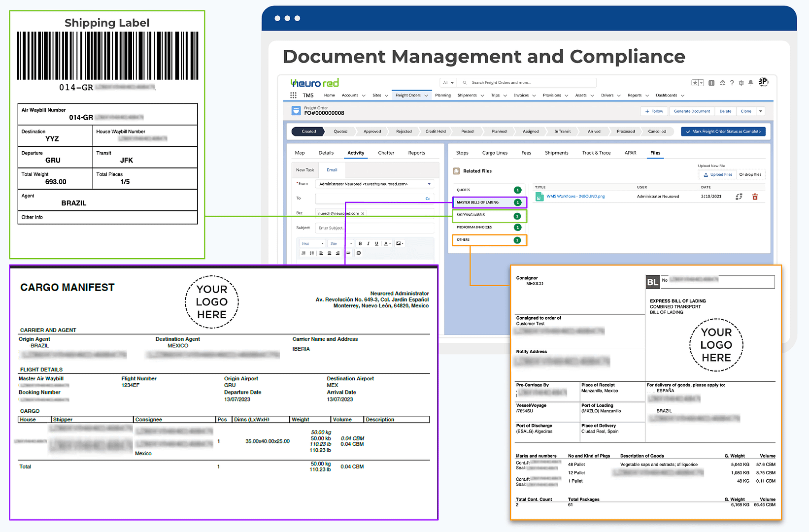Open the insert image dropdown

click(x=399, y=243)
